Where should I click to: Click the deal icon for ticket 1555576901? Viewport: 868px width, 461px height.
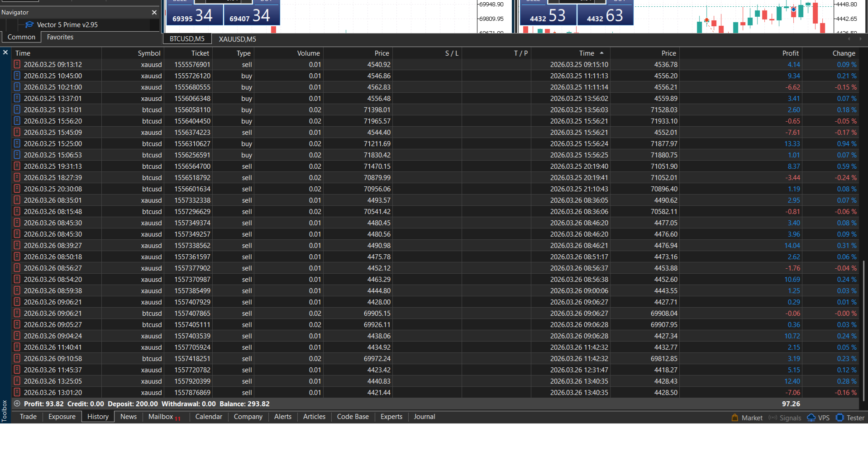coord(17,64)
